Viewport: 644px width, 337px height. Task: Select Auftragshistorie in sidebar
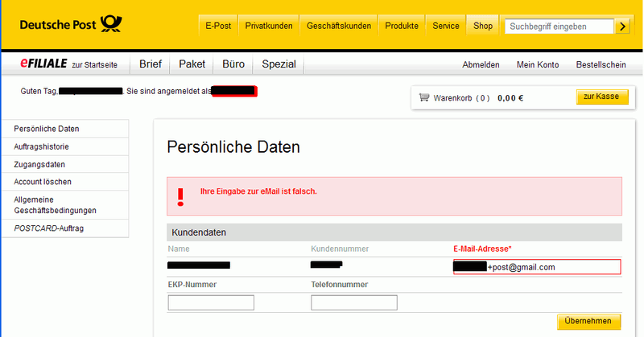[x=66, y=146]
